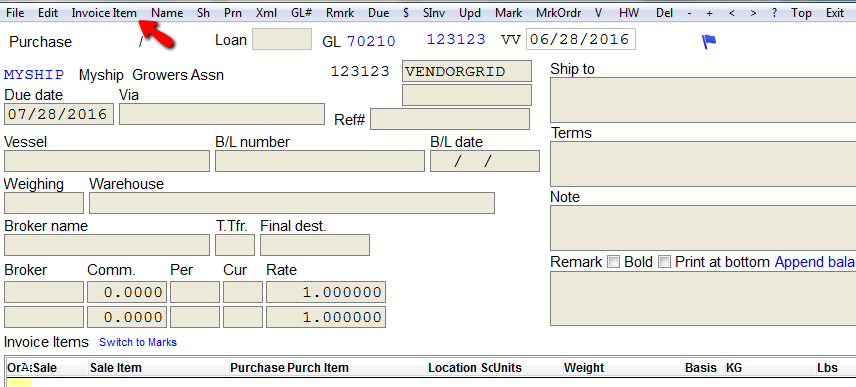Click the Top menu item
Screen dimensions: 856x387
[801, 13]
